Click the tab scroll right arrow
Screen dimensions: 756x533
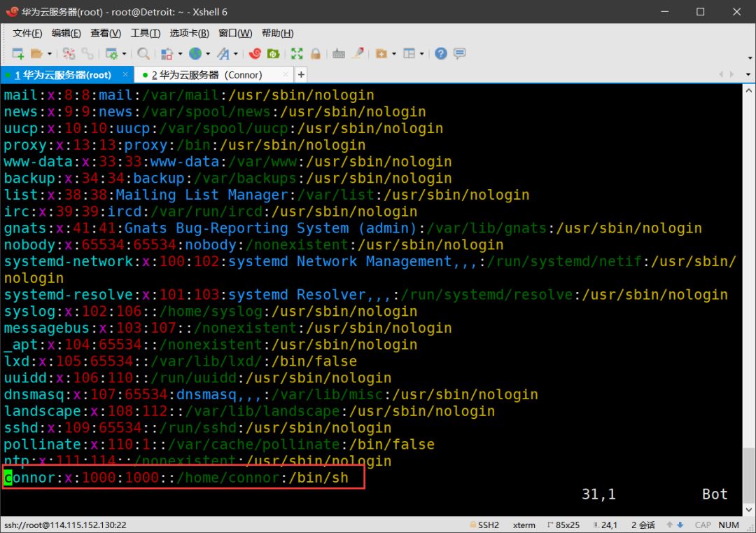click(732, 74)
